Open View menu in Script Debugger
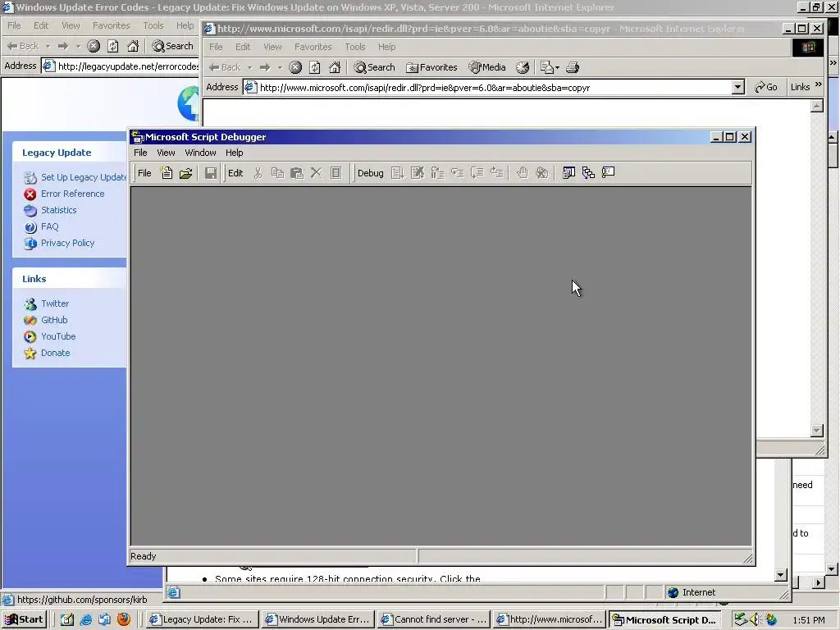840x630 pixels. (166, 153)
